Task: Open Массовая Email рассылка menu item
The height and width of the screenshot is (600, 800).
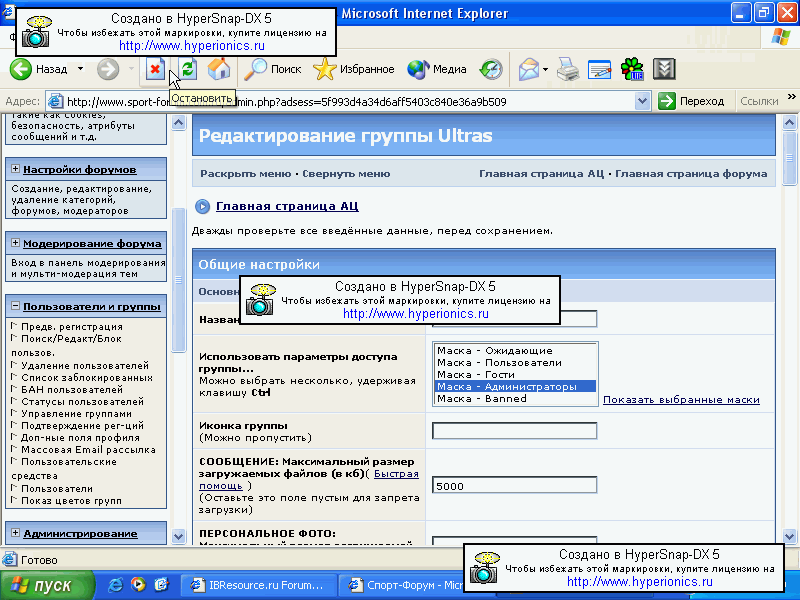Action: point(88,449)
